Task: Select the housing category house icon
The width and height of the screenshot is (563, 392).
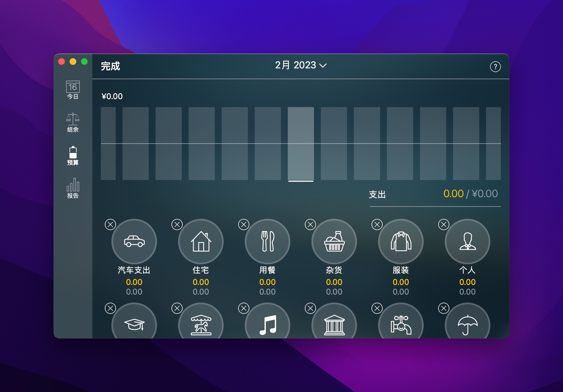Action: (x=201, y=241)
